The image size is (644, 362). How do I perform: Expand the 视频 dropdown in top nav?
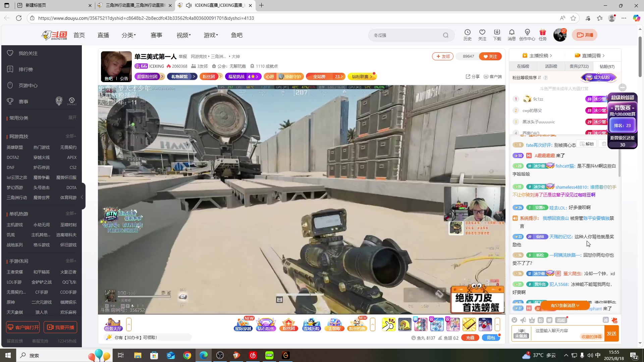pos(183,35)
